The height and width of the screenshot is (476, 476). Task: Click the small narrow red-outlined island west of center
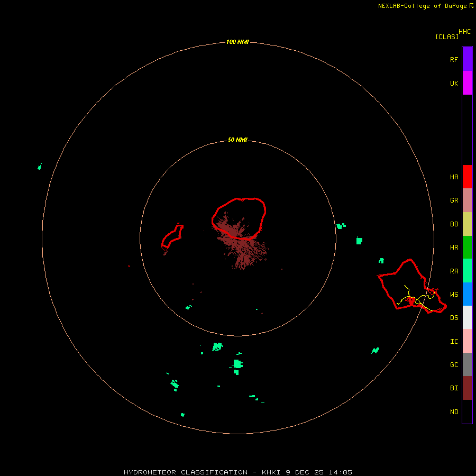pyautogui.click(x=172, y=236)
